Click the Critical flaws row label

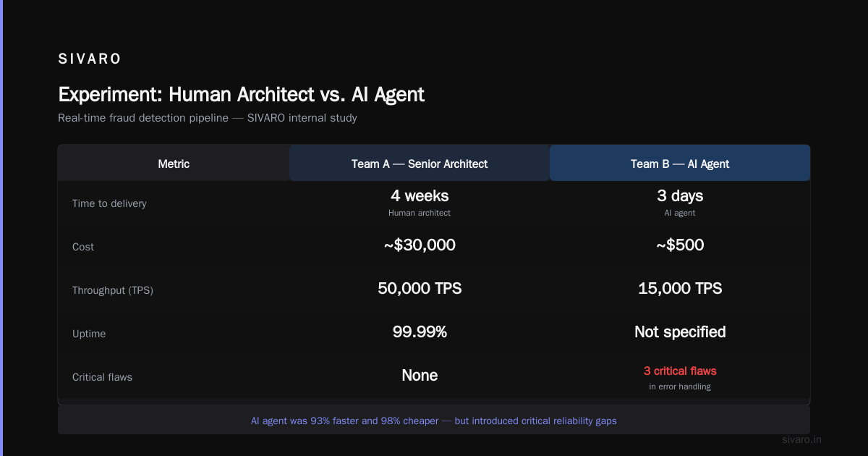[x=102, y=377]
